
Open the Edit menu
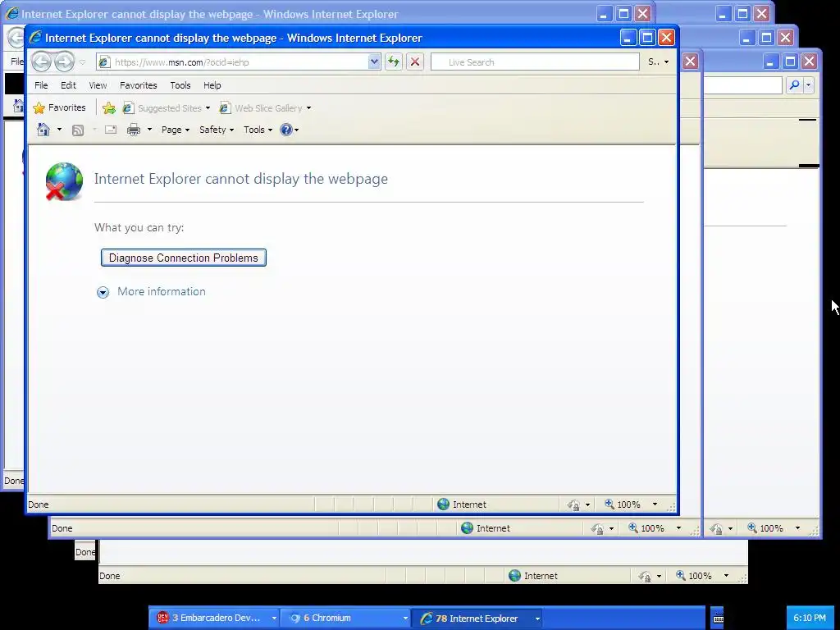[x=68, y=85]
